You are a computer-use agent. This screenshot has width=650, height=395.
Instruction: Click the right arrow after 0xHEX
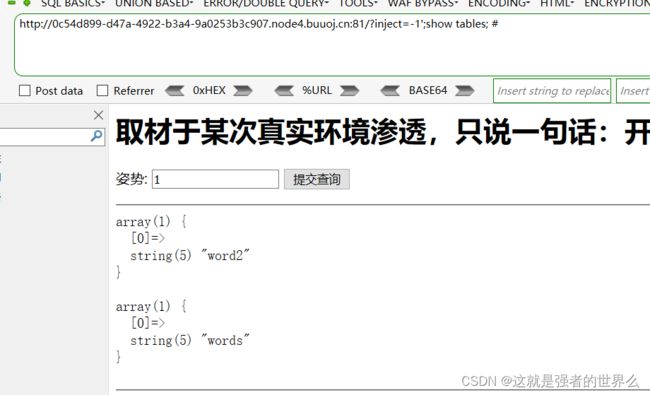point(243,90)
